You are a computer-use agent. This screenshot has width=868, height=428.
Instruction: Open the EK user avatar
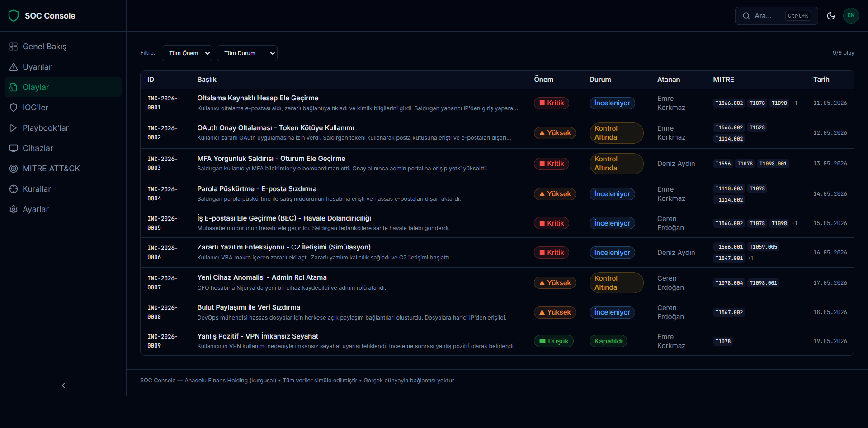coord(851,16)
